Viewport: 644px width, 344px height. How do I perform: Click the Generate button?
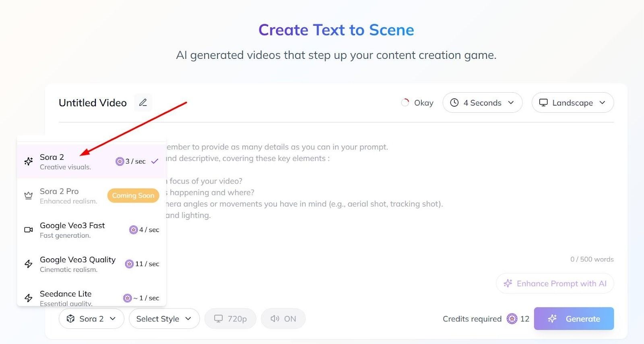point(574,319)
